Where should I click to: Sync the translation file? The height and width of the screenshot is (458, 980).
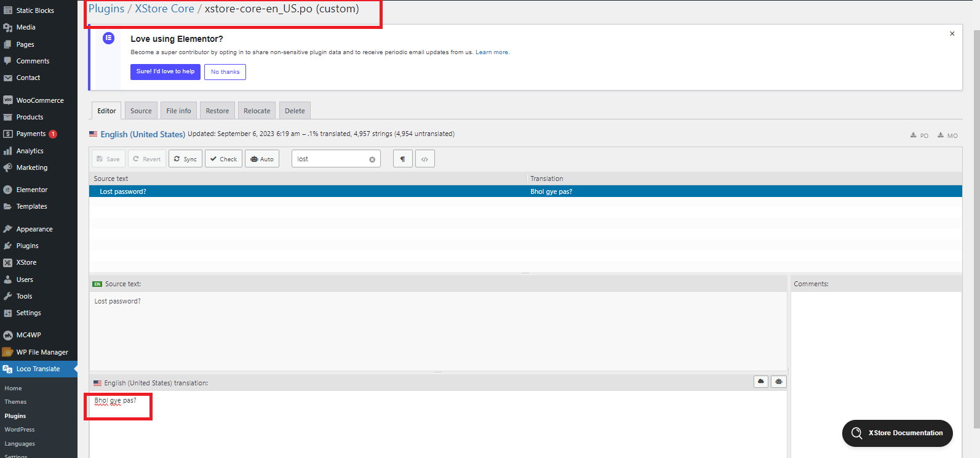tap(185, 159)
